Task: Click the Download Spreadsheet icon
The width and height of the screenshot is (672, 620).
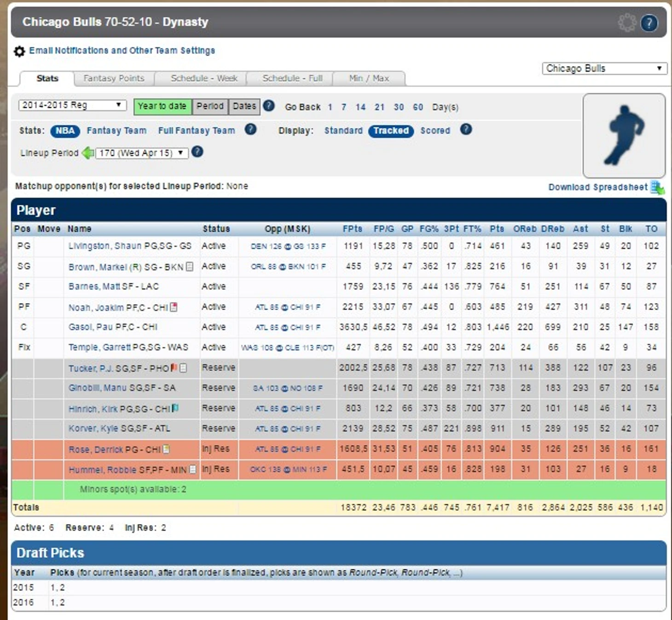Action: click(657, 187)
